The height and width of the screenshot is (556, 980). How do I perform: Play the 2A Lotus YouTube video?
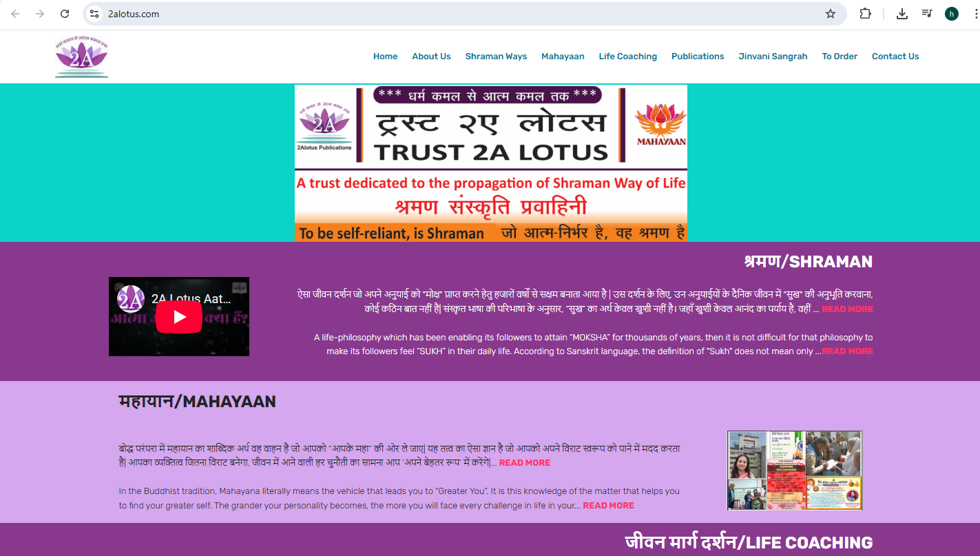[179, 317]
